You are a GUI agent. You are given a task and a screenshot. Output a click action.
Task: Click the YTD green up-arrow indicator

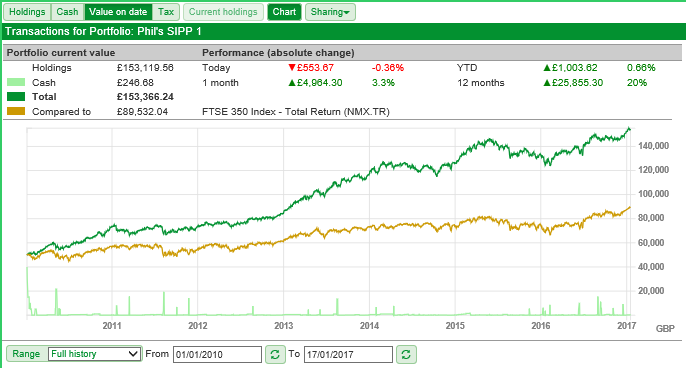point(547,68)
